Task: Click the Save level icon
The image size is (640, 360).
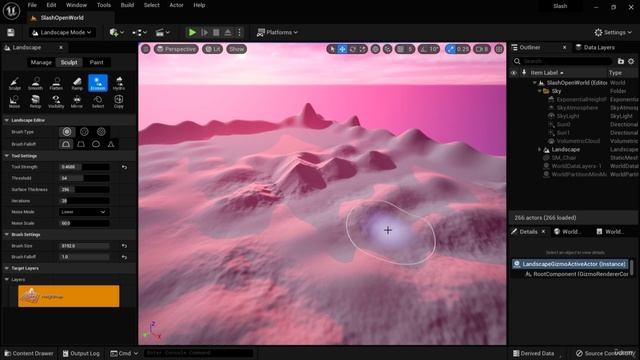Action: point(11,32)
